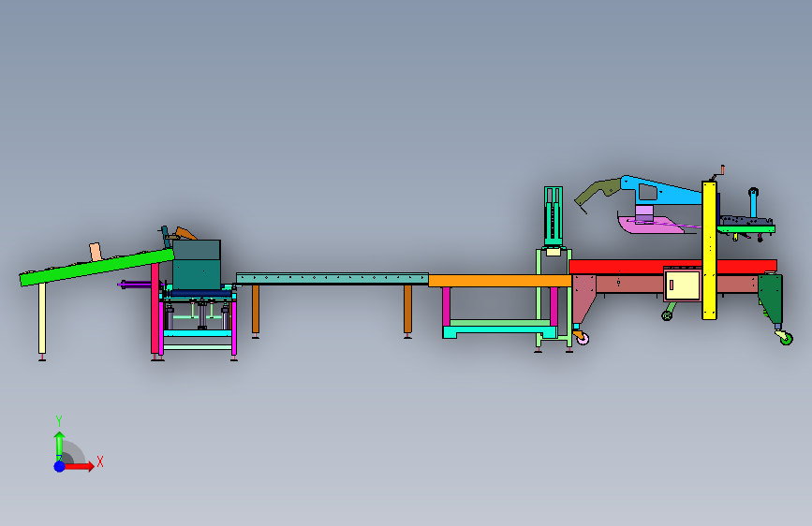Select the pale yellow leg under inclined conveyor
The height and width of the screenshot is (526, 812).
coord(42,318)
